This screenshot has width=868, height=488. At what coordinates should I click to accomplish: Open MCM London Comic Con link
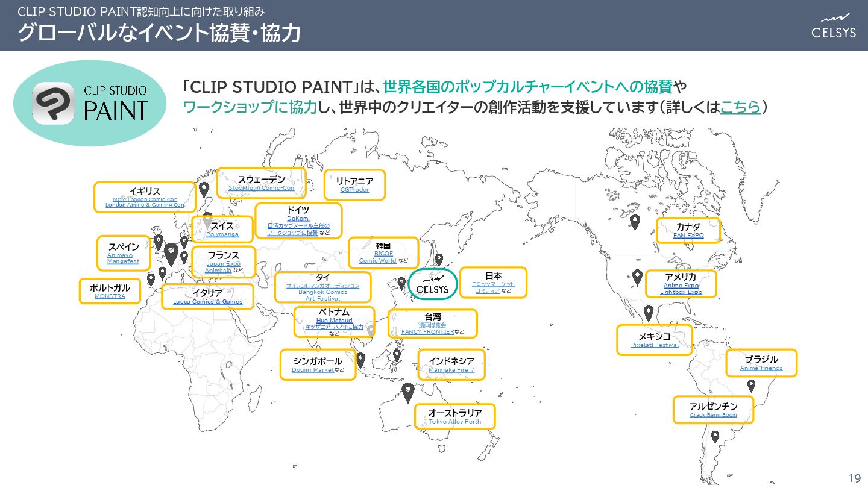pos(145,199)
